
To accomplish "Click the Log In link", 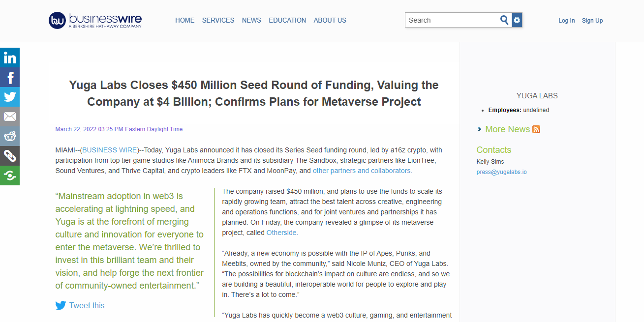I will pyautogui.click(x=566, y=21).
